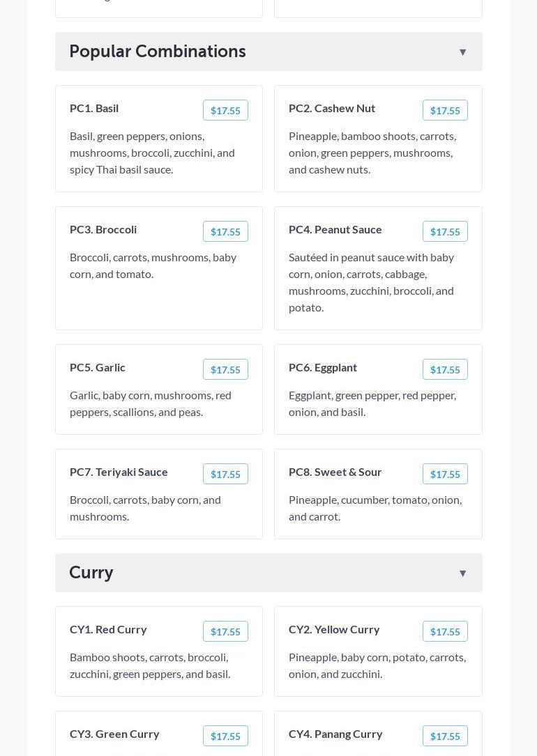This screenshot has height=756, width=537.
Task: Choose the PC6. Eggplant price button
Action: [x=445, y=369]
